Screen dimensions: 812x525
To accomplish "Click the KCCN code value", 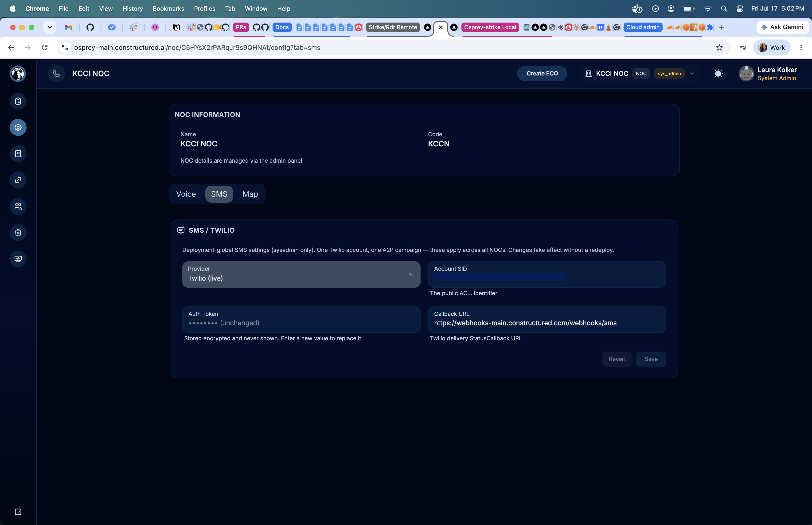I will click(439, 144).
